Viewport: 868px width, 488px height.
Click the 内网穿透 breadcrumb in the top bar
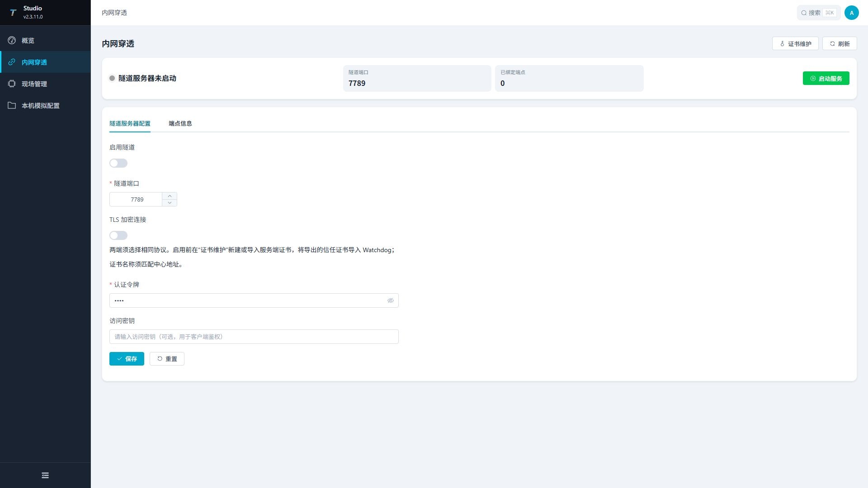[114, 13]
